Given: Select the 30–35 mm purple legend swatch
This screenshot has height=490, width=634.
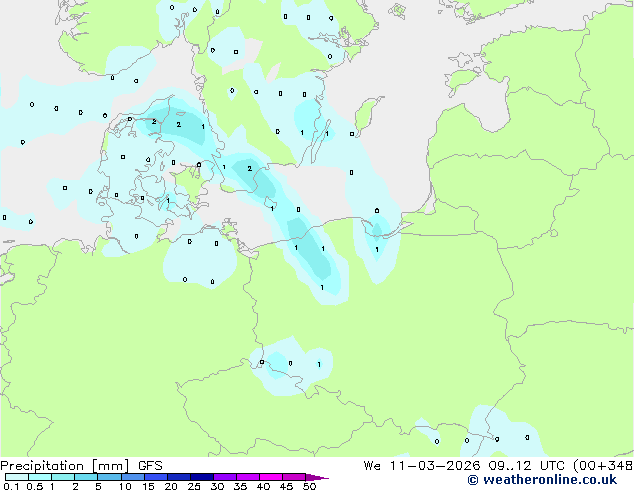Looking at the screenshot, I should pos(225,477).
